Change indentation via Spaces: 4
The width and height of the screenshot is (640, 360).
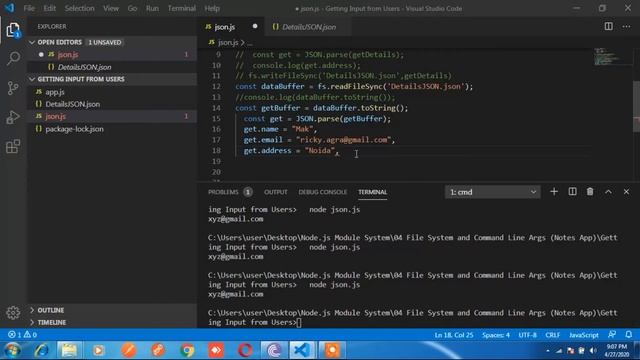point(496,335)
